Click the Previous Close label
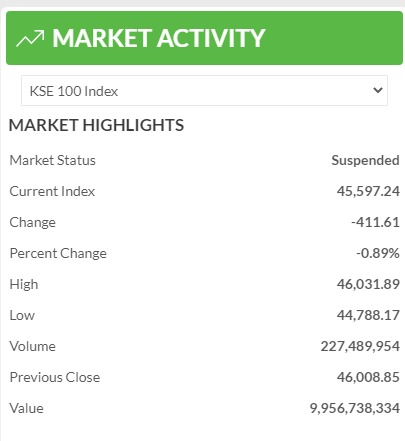The image size is (405, 441). 55,377
